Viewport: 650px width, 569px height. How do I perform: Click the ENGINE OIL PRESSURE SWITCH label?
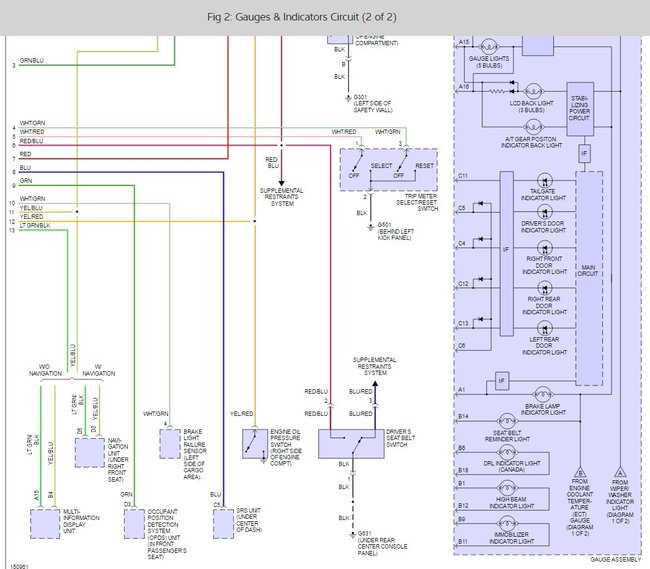(286, 448)
